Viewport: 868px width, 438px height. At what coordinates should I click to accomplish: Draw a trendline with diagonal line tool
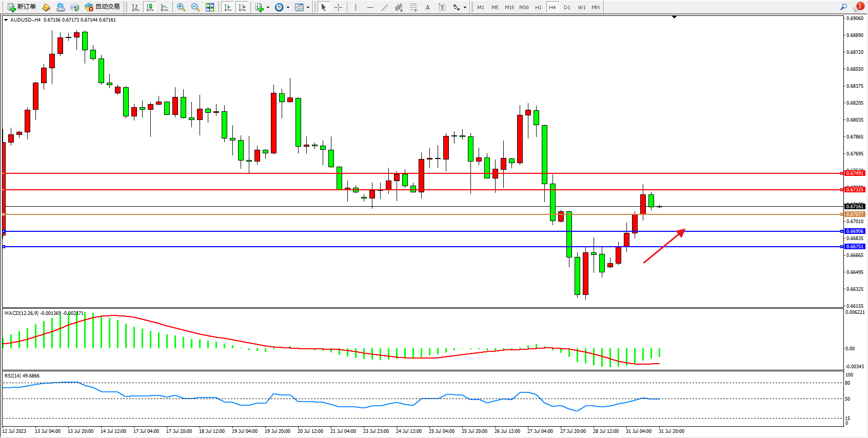(x=384, y=7)
